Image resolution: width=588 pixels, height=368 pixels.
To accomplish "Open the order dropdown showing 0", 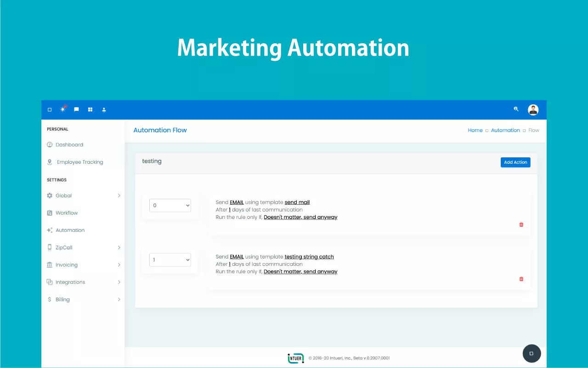I will [170, 206].
